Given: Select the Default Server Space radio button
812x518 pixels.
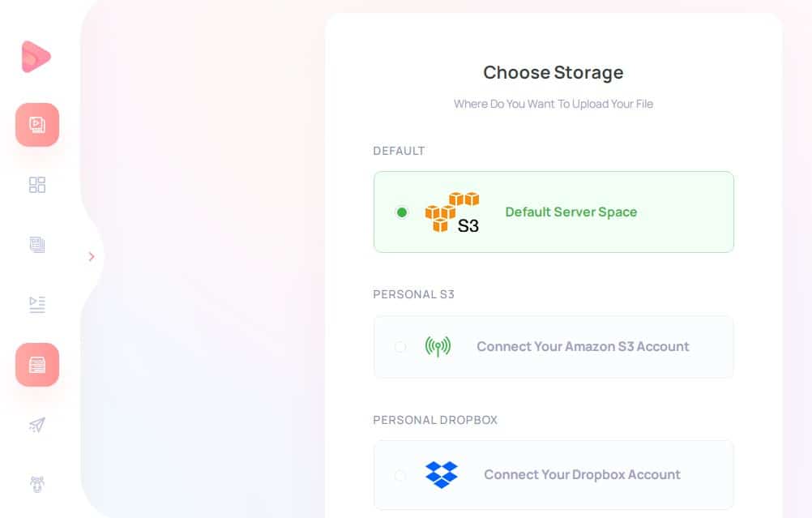Looking at the screenshot, I should tap(401, 212).
